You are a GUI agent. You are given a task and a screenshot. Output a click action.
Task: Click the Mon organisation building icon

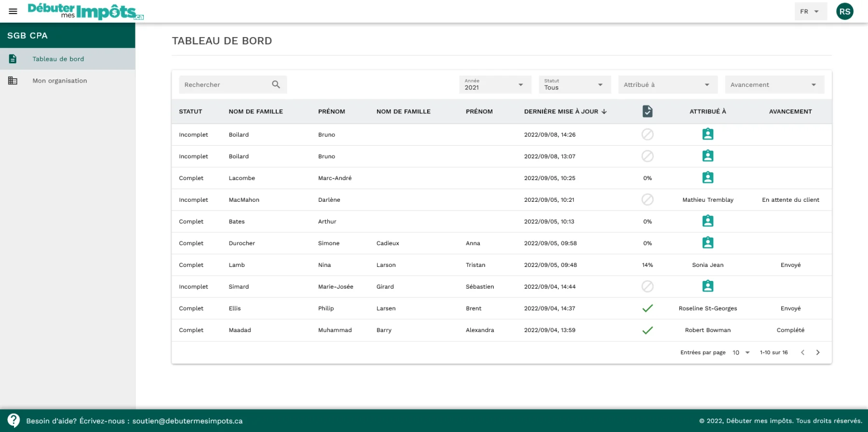[x=13, y=81]
